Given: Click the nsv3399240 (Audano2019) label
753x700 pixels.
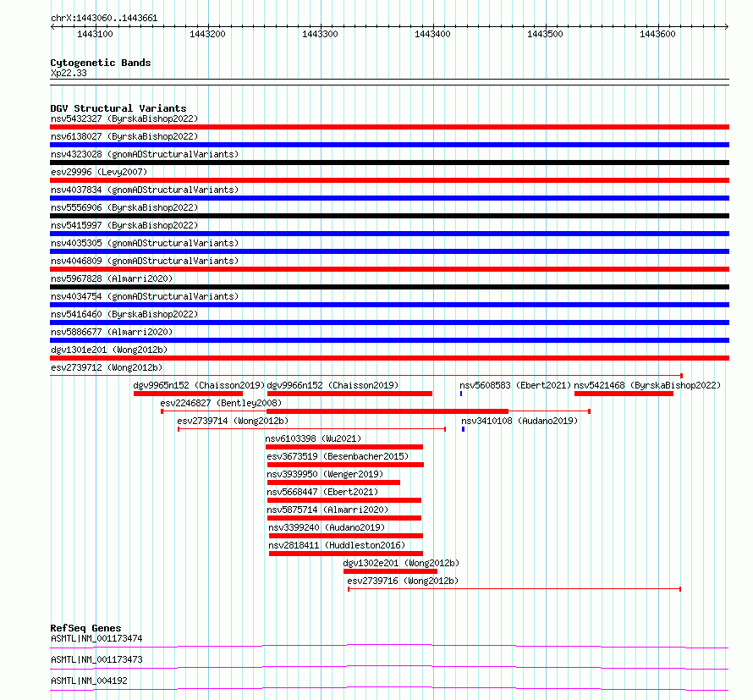Looking at the screenshot, I should [327, 527].
